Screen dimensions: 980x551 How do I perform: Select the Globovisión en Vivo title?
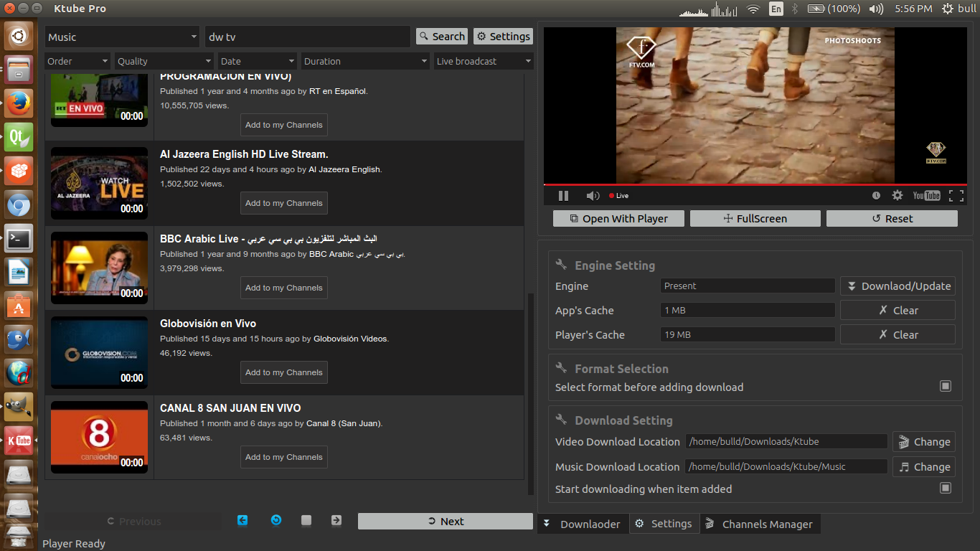208,324
